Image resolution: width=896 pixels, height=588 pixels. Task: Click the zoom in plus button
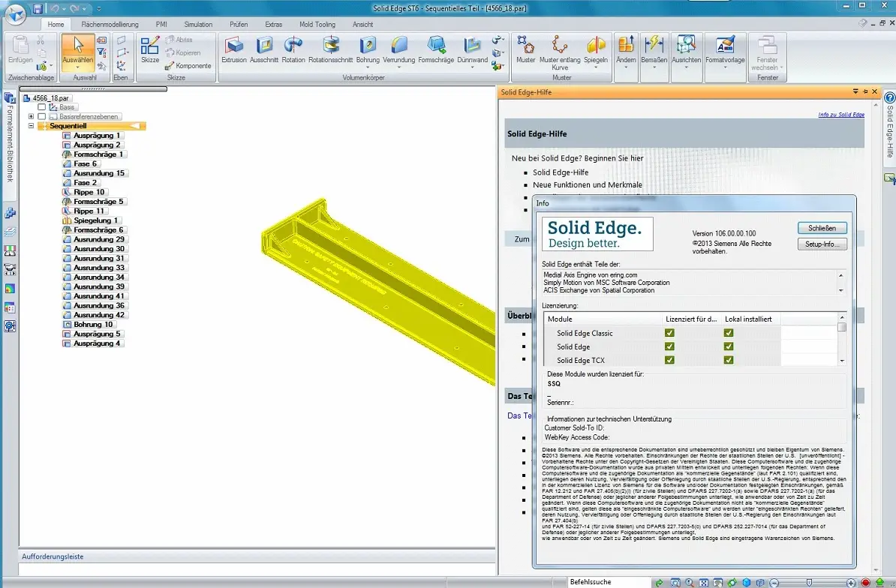pos(851,583)
